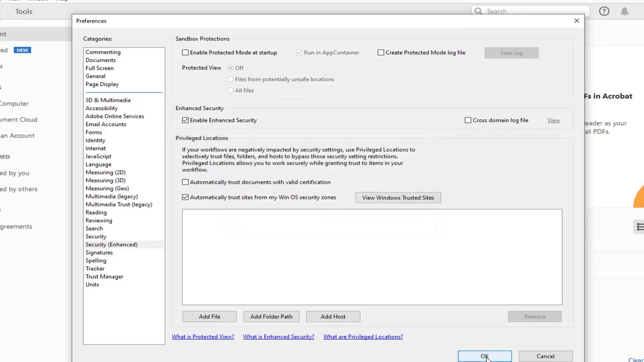Click the search magnifier icon

tap(479, 11)
